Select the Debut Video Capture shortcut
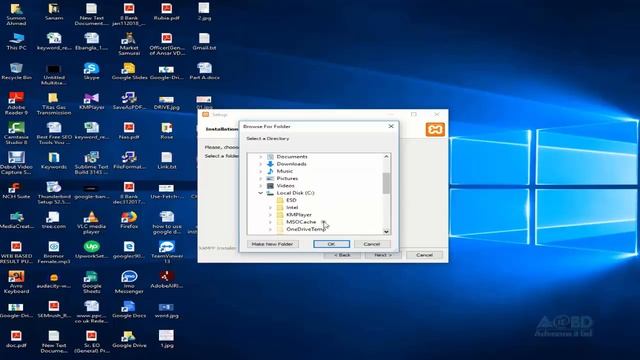Viewport: 640px width, 360px height. click(16, 163)
